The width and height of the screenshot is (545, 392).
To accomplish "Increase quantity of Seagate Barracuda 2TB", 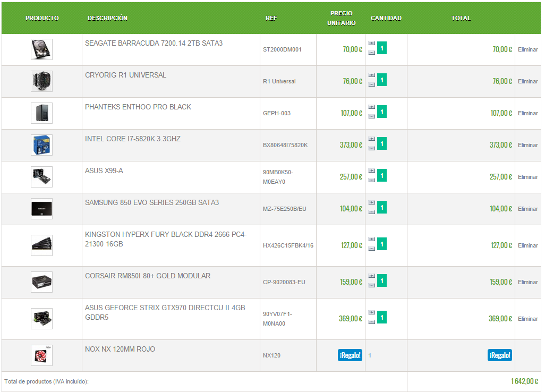I will point(371,44).
